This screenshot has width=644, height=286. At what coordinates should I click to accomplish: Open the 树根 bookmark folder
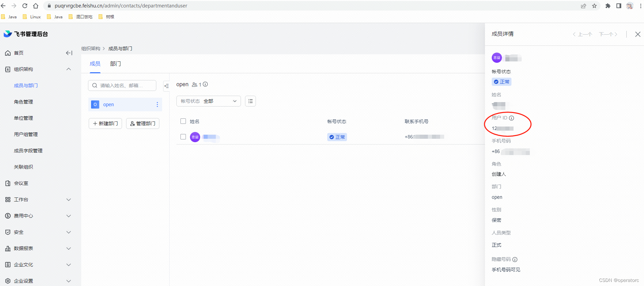click(106, 17)
